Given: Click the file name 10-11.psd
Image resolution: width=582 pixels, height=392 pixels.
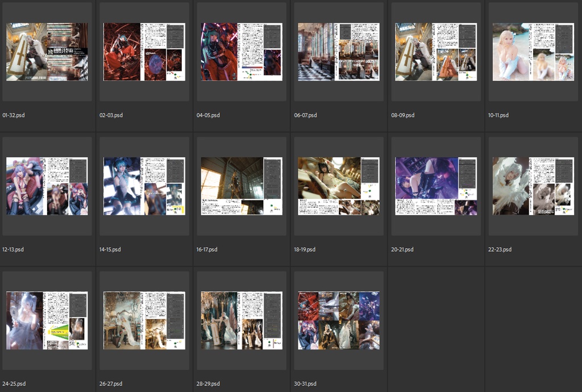Looking at the screenshot, I should pos(498,115).
